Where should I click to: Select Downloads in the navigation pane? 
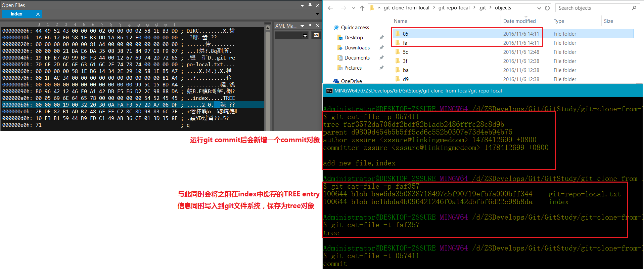click(357, 48)
